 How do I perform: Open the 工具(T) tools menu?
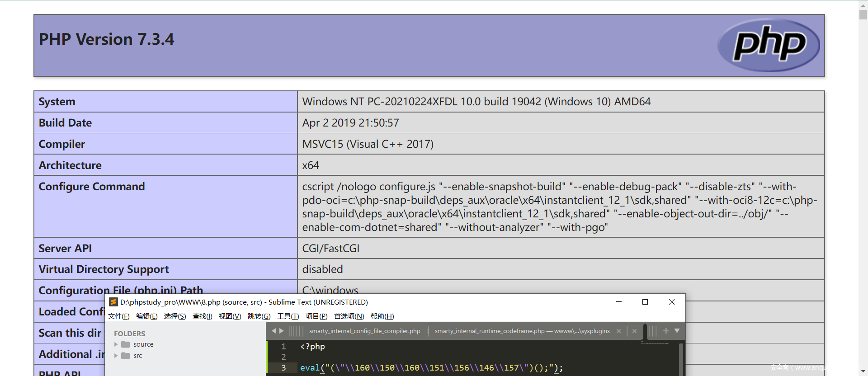(x=288, y=316)
